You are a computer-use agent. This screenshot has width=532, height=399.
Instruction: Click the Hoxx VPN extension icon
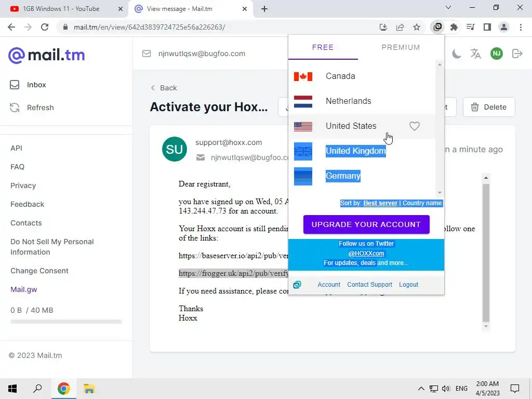[x=437, y=27]
